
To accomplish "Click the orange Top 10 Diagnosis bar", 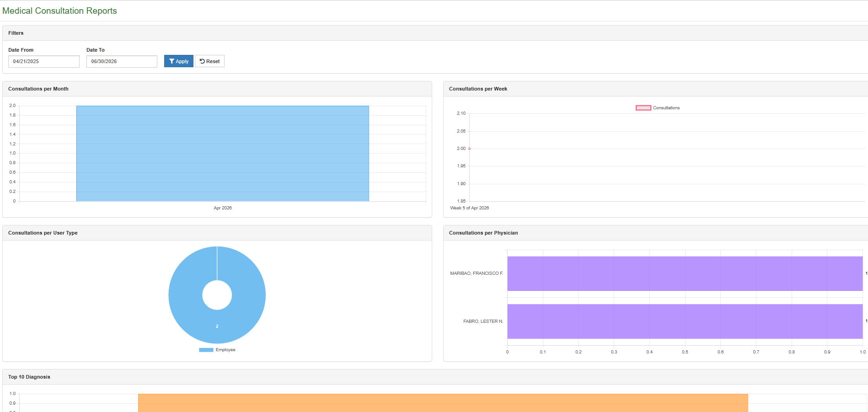I will (x=443, y=403).
